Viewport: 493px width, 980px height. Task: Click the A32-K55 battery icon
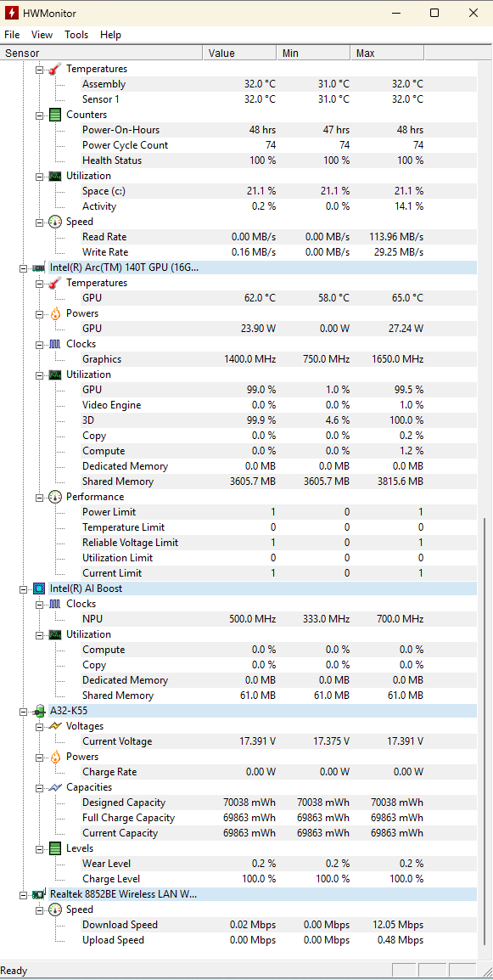[x=39, y=711]
